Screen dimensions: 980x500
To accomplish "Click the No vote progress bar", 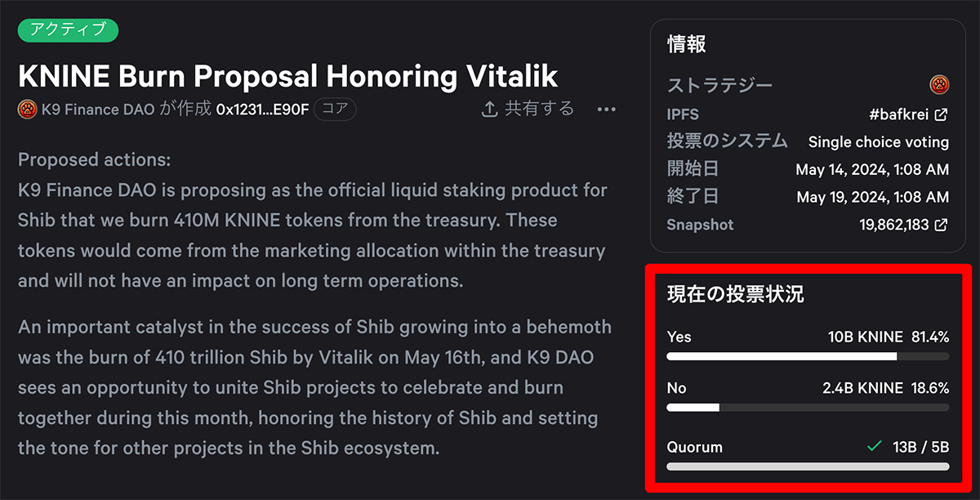I will [808, 407].
